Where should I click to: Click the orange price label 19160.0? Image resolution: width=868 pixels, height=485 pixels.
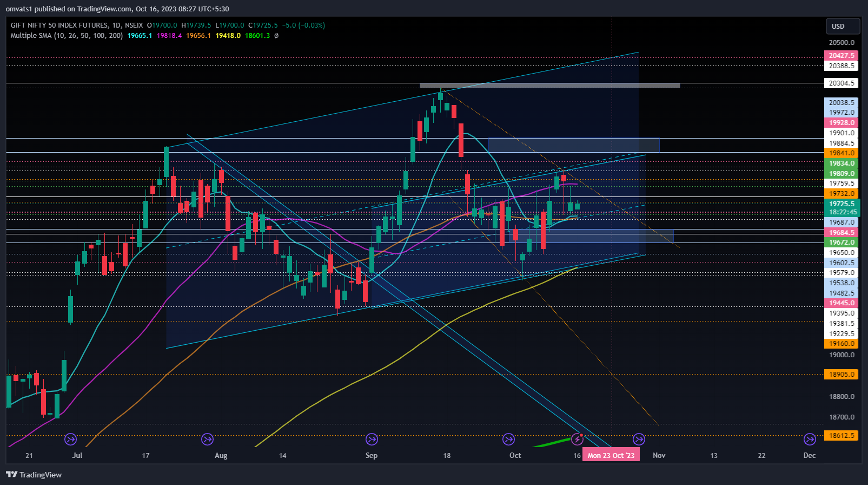[842, 344]
